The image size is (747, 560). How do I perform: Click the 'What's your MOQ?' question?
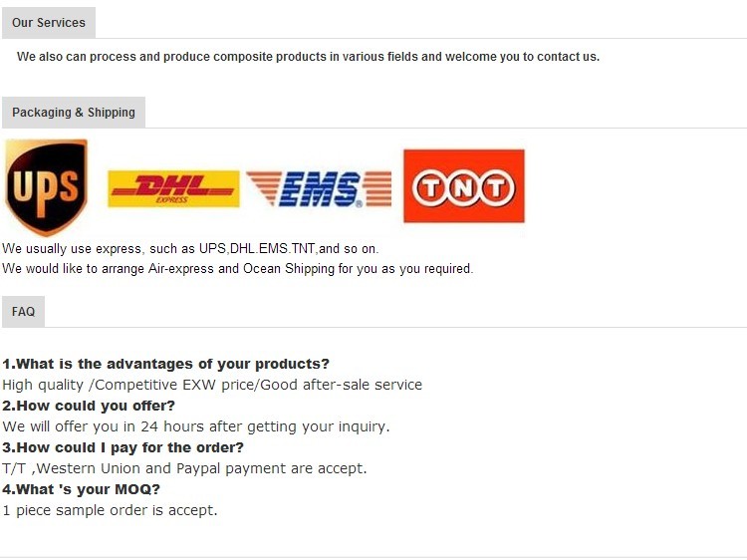point(81,489)
